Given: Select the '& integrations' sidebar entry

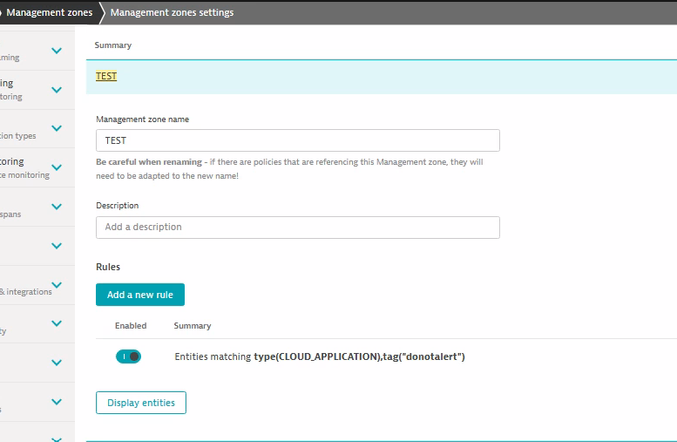Looking at the screenshot, I should tap(26, 292).
